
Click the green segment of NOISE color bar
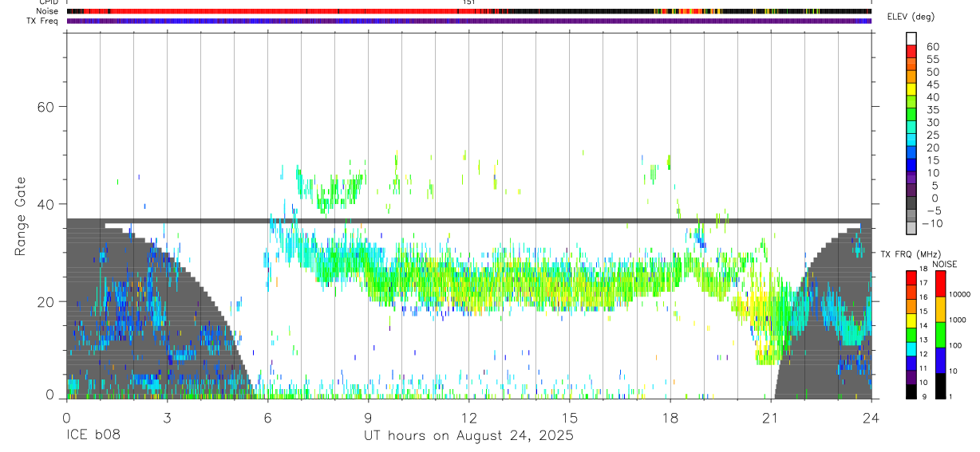coord(940,335)
